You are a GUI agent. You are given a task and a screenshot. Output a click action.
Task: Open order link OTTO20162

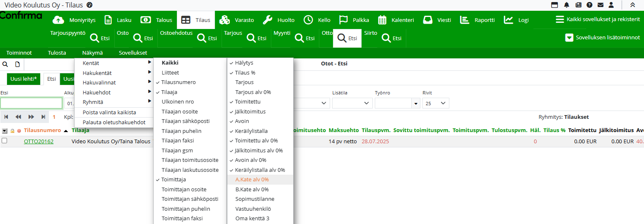point(39,142)
